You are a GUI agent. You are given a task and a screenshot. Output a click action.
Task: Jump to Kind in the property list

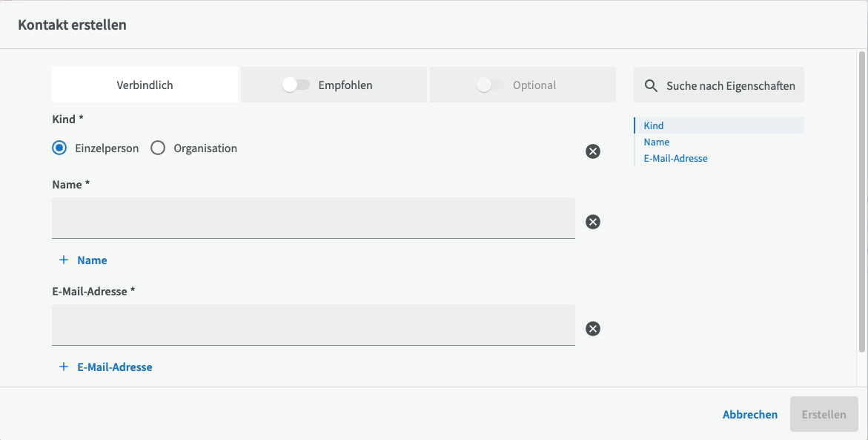click(654, 126)
